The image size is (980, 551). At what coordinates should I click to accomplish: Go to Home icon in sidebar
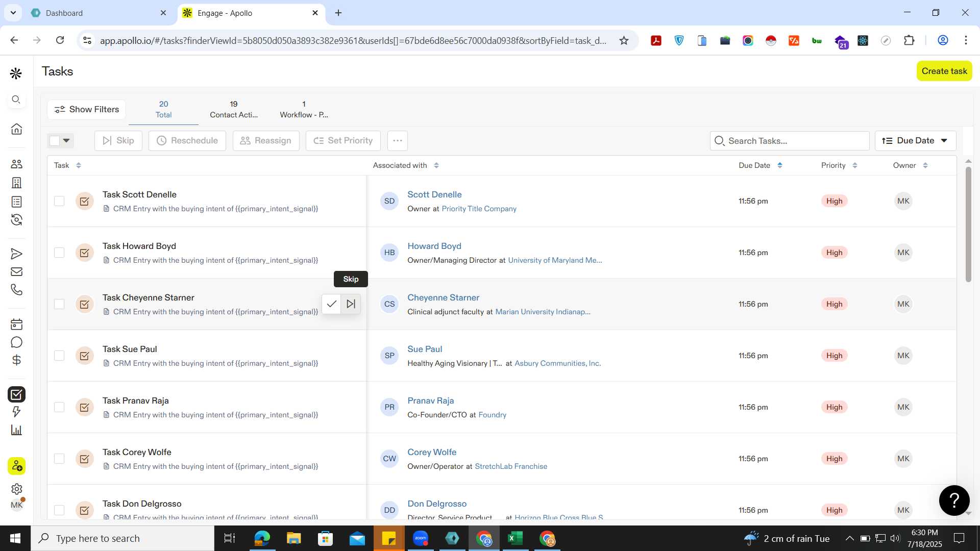[x=16, y=129]
